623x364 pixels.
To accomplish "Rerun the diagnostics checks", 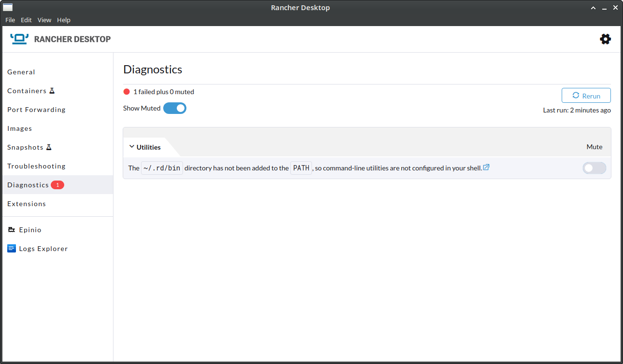I will (x=586, y=96).
